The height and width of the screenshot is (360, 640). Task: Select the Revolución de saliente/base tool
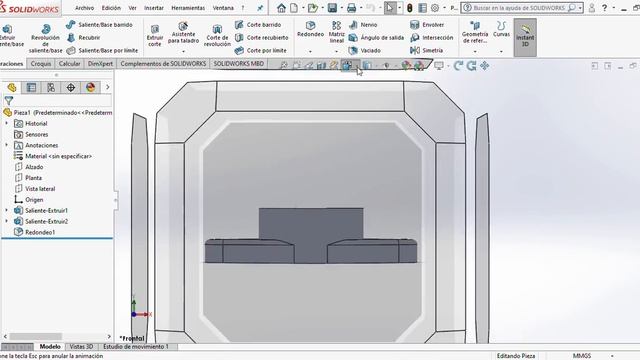pos(45,39)
